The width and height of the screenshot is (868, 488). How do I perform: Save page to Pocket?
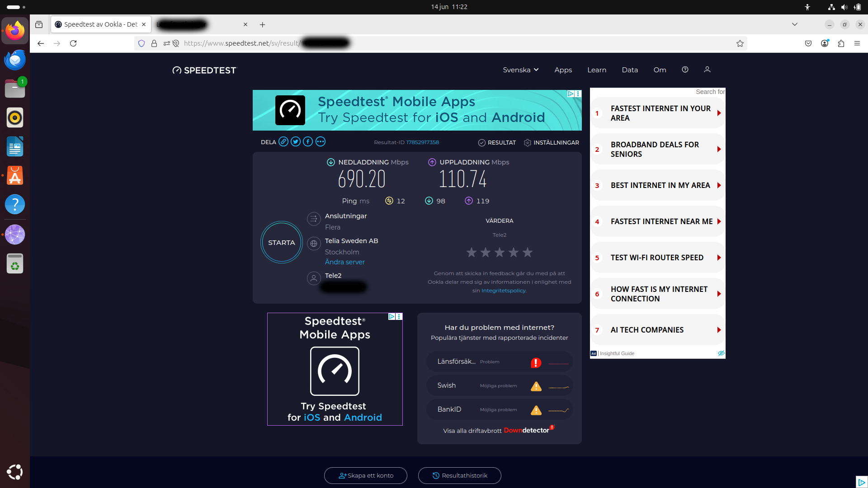[x=808, y=43]
